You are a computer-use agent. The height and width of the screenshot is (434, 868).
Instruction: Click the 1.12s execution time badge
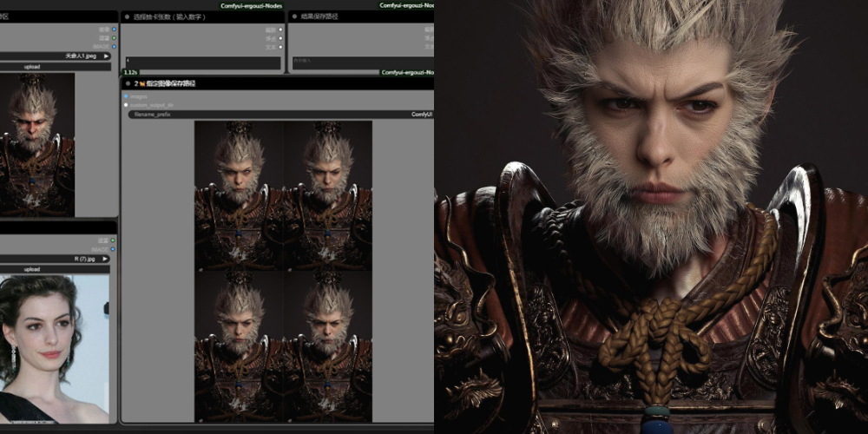tap(130, 72)
